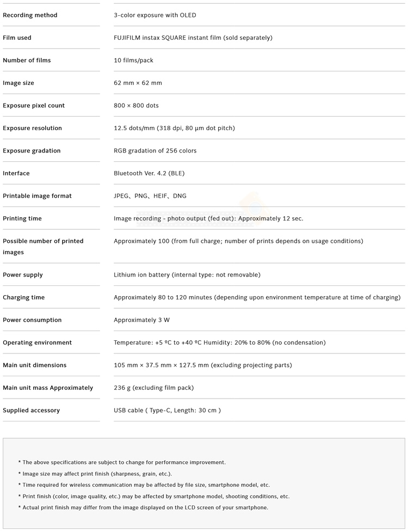The height and width of the screenshot is (532, 408).
Task: Click the 'Charging time' label
Action: point(23,297)
